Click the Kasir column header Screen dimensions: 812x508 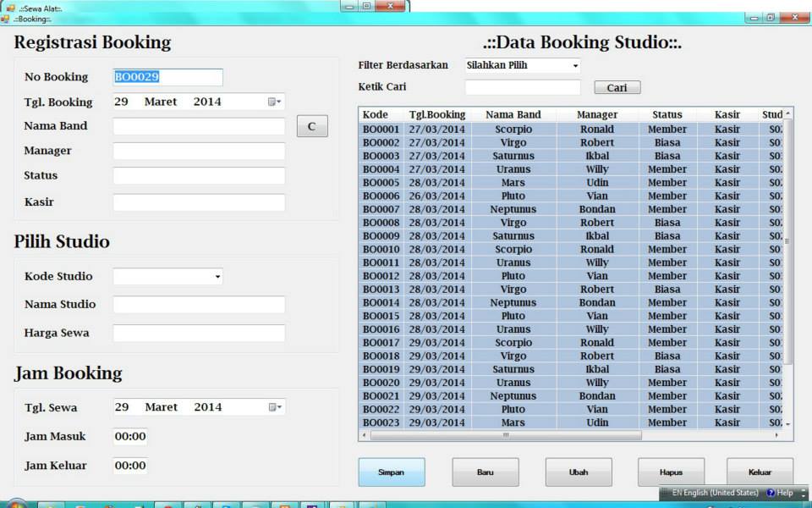point(727,114)
